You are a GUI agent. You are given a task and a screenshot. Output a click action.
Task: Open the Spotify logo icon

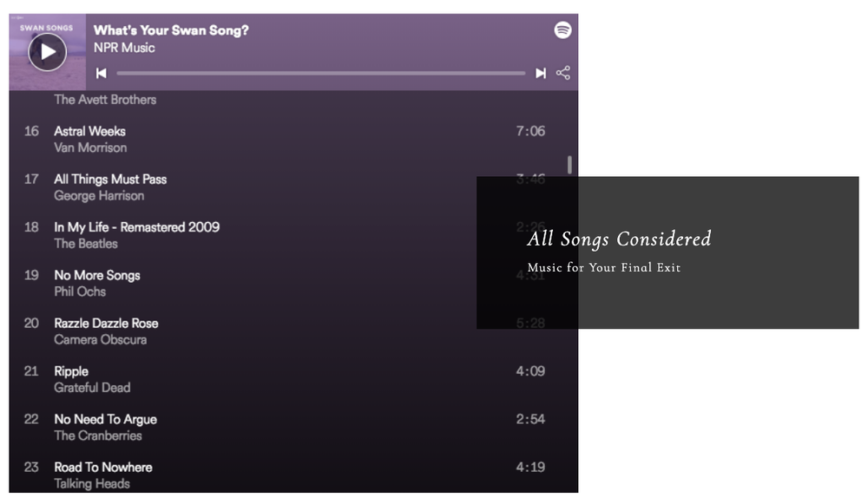tap(563, 29)
